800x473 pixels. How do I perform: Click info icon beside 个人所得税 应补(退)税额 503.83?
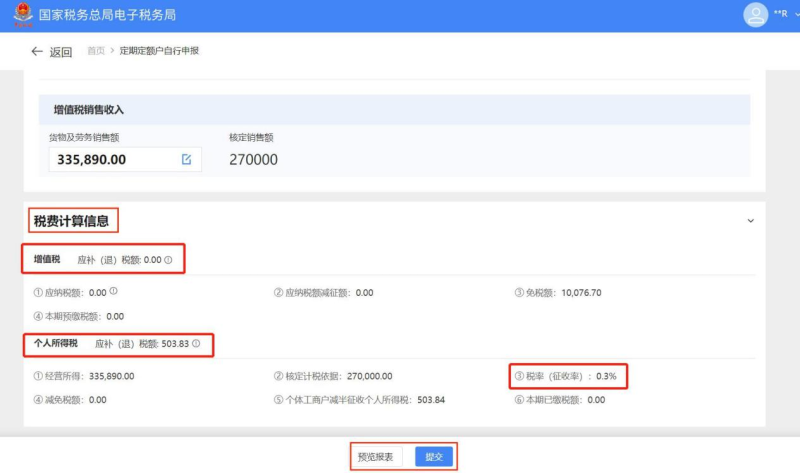click(x=196, y=344)
